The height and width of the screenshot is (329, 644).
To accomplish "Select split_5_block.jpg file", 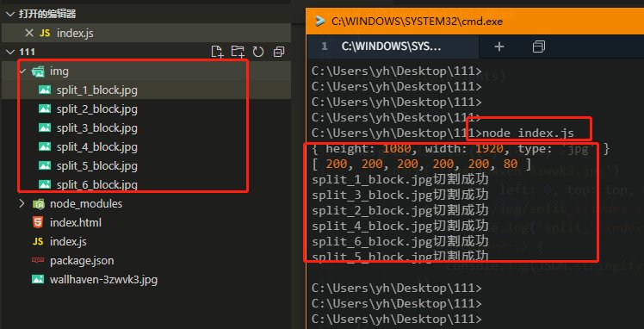I will (x=97, y=166).
